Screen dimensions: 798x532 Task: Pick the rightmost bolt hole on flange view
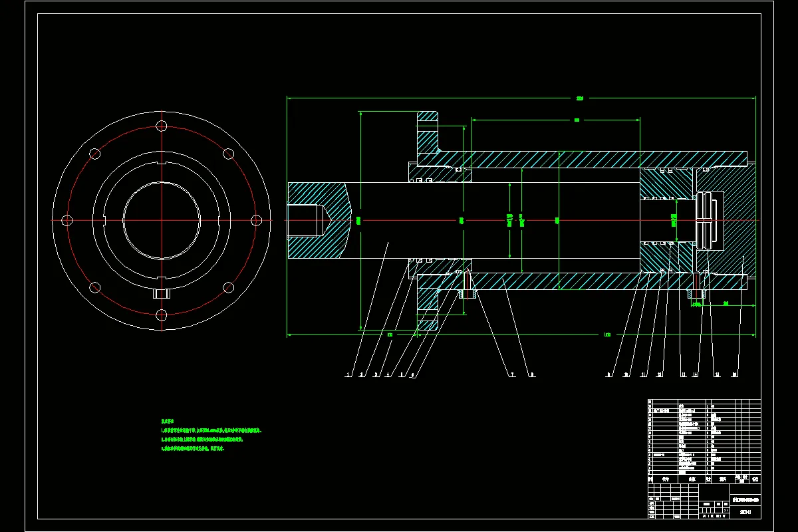pos(255,220)
